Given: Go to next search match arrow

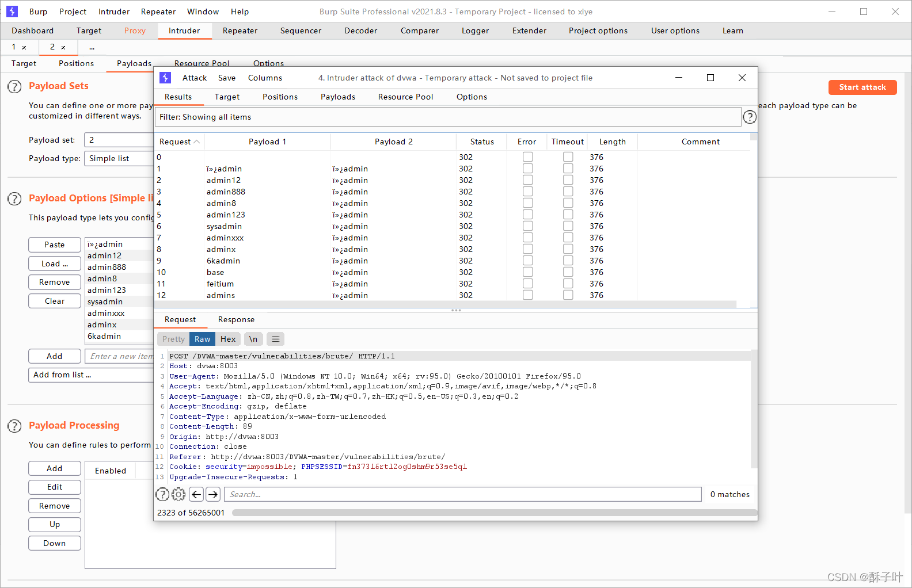Looking at the screenshot, I should [213, 494].
